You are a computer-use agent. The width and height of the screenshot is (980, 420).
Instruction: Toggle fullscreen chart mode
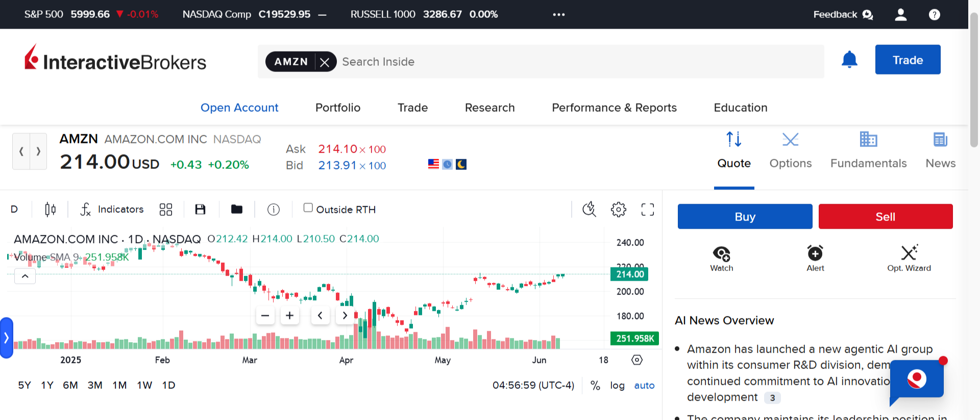[648, 209]
